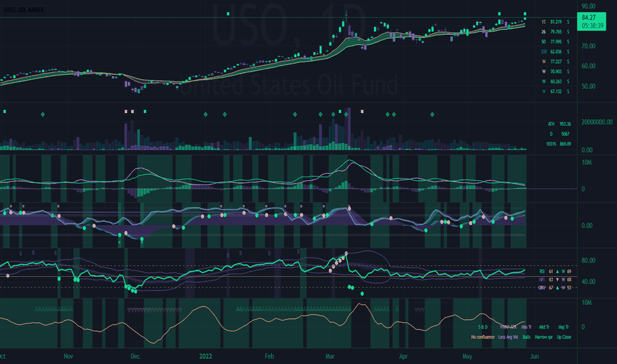Click the D 5067 volume stat
Image resolution: width=617 pixels, height=364 pixels.
(x=560, y=134)
